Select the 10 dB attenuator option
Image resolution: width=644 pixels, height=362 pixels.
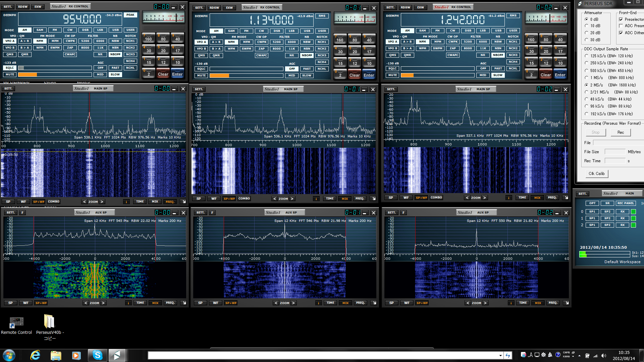(x=587, y=26)
